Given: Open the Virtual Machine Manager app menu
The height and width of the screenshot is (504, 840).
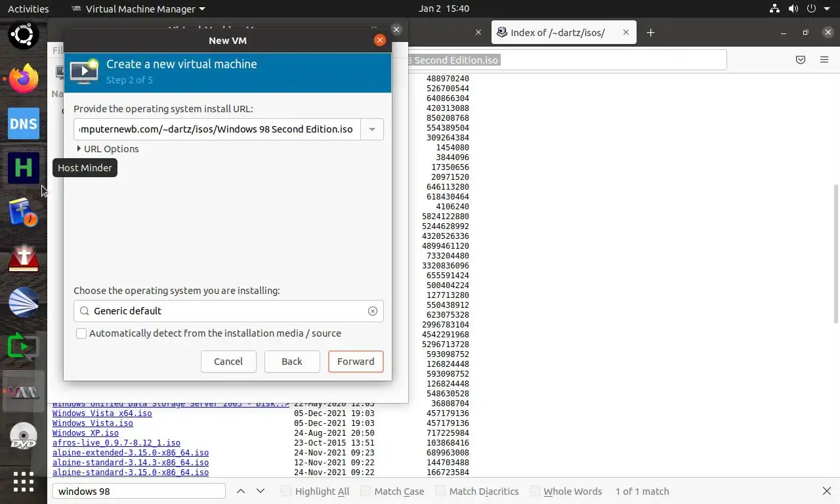Looking at the screenshot, I should [x=137, y=9].
